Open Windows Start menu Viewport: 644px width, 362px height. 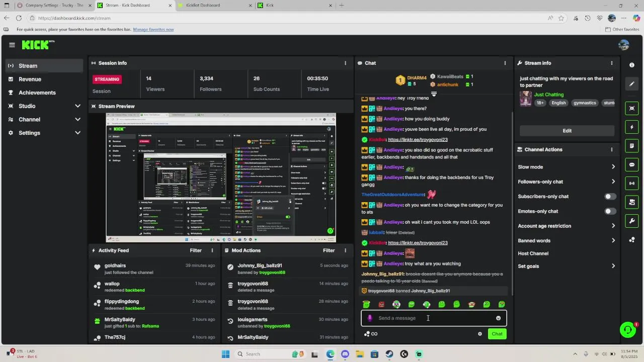(x=225, y=354)
